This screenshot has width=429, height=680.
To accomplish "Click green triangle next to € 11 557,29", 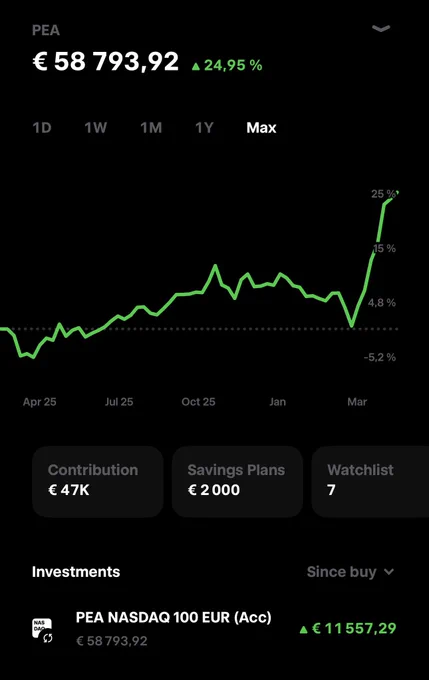I will tap(304, 629).
